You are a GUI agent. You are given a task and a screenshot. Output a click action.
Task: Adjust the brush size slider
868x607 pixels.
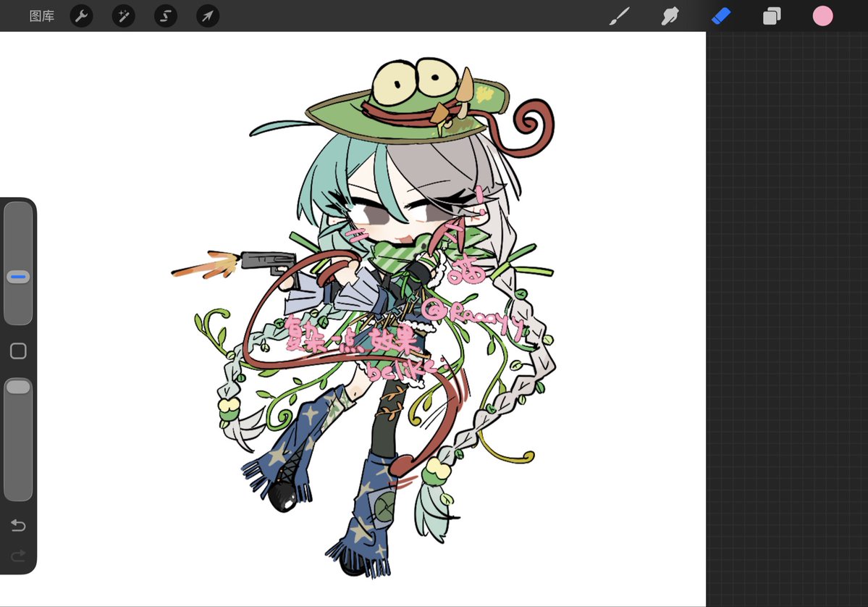click(18, 276)
